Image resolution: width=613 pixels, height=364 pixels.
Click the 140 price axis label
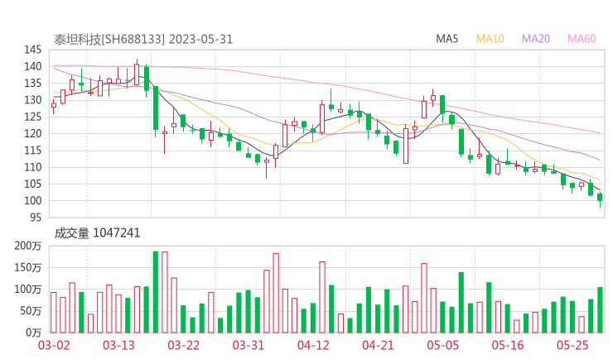(33, 66)
